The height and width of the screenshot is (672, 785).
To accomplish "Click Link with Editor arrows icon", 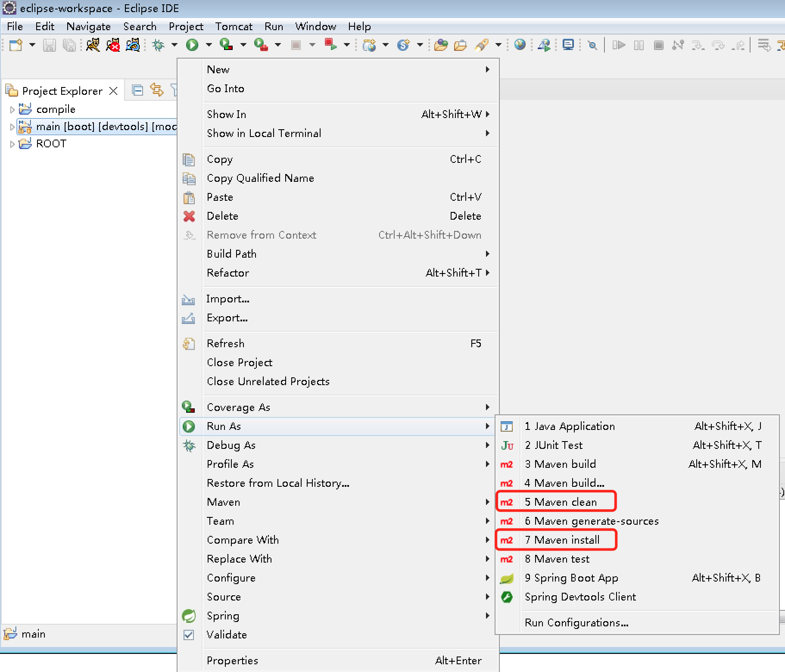I will pos(156,90).
